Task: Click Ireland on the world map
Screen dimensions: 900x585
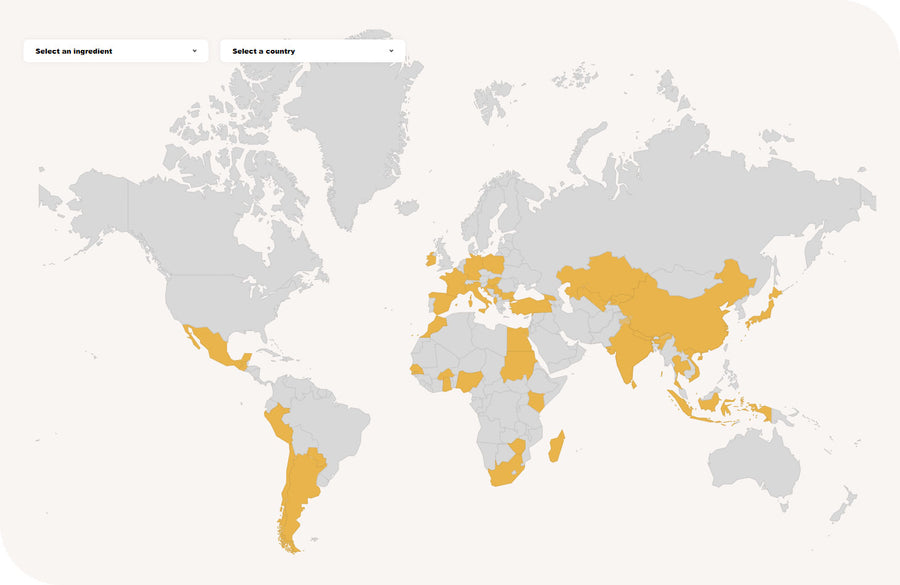Action: [431, 259]
